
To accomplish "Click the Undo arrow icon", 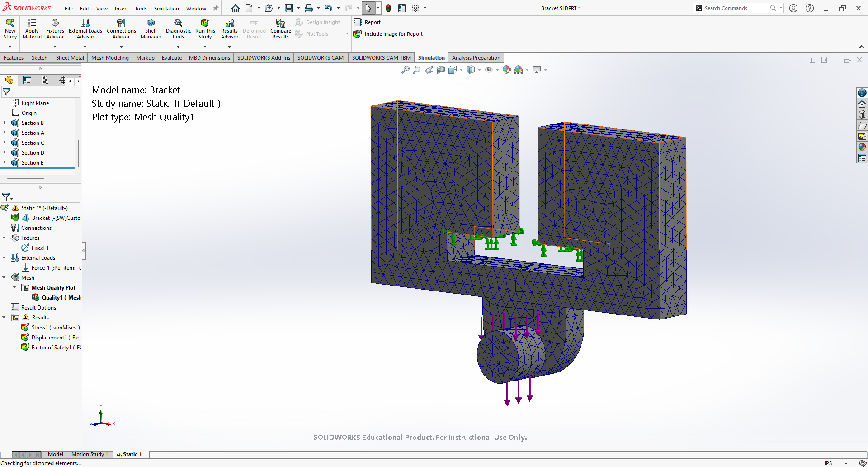I will [x=329, y=8].
